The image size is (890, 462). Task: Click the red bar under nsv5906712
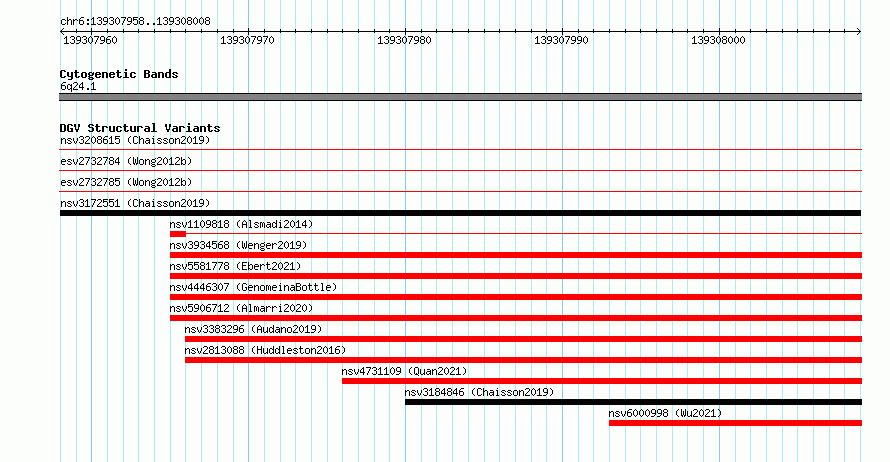(516, 318)
